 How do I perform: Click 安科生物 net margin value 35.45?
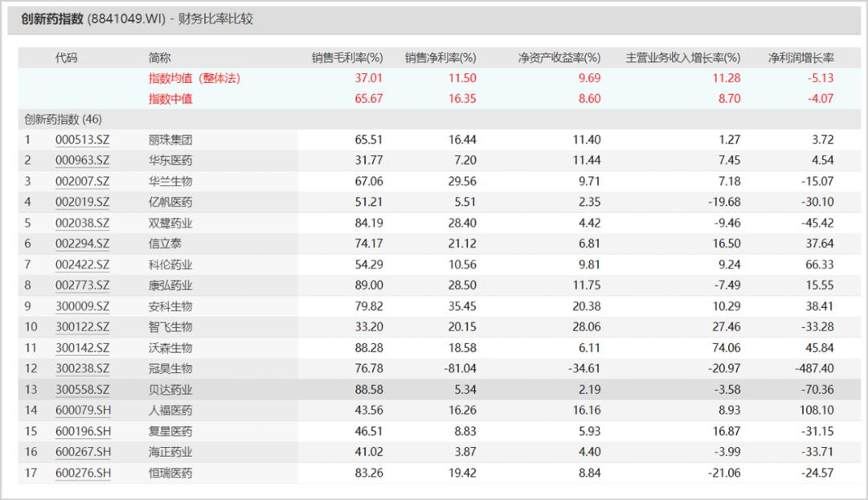(462, 306)
